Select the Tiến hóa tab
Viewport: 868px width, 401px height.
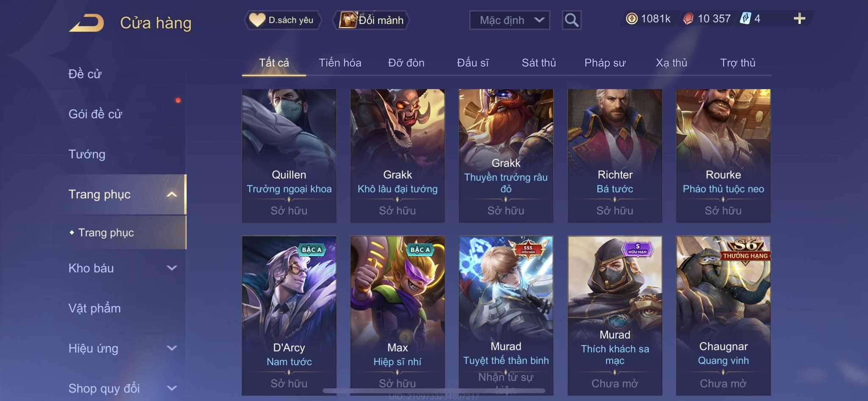tap(340, 63)
